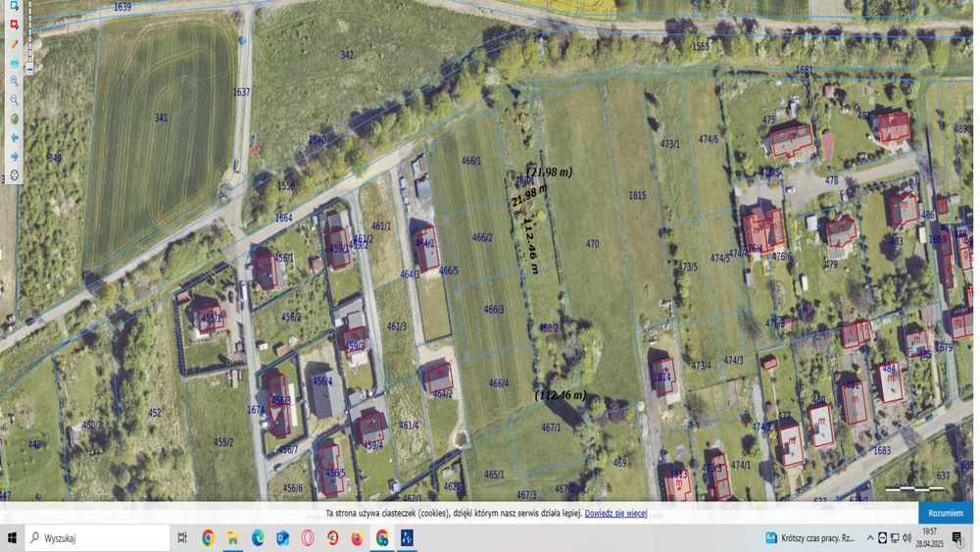The height and width of the screenshot is (552, 980).
Task: Select the red rectangle selection tool
Action: (14, 25)
